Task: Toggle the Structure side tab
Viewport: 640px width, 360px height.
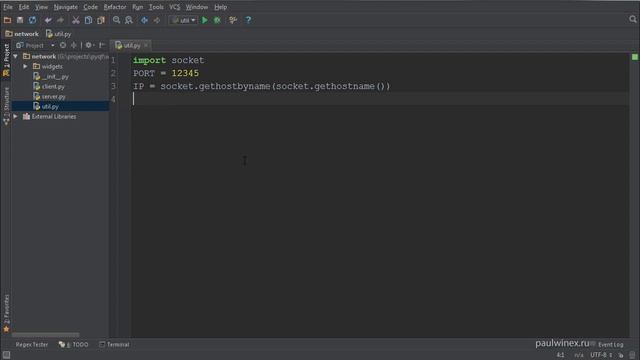Action: (x=6, y=105)
